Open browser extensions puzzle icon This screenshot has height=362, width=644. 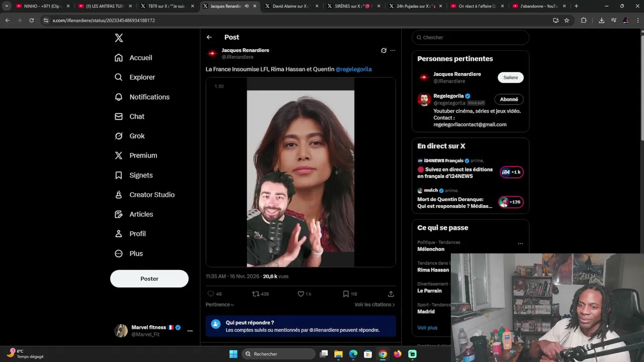(x=584, y=21)
